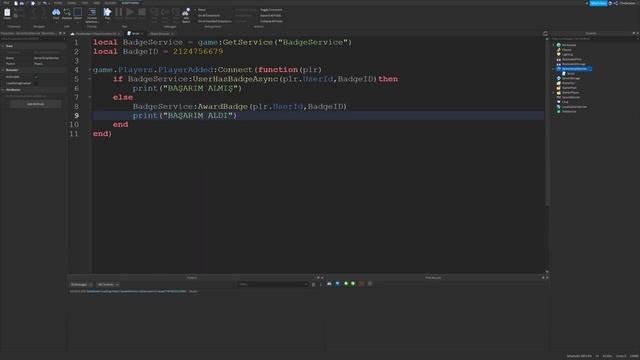Select On Unhandled Exceptions option
The height and width of the screenshot is (360, 640).
pyautogui.click(x=214, y=21)
